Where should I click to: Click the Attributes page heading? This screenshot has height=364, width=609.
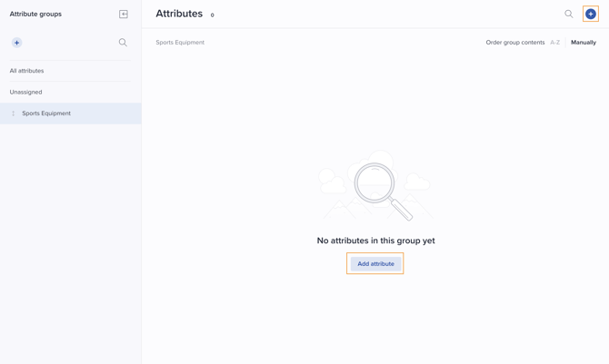tap(179, 14)
